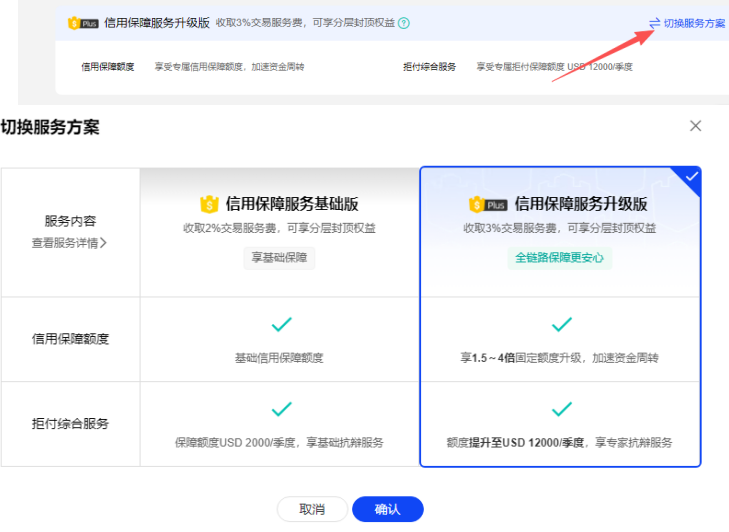Close the 切换服务方案 dialog
Image resolution: width=729 pixels, height=532 pixels.
696,126
